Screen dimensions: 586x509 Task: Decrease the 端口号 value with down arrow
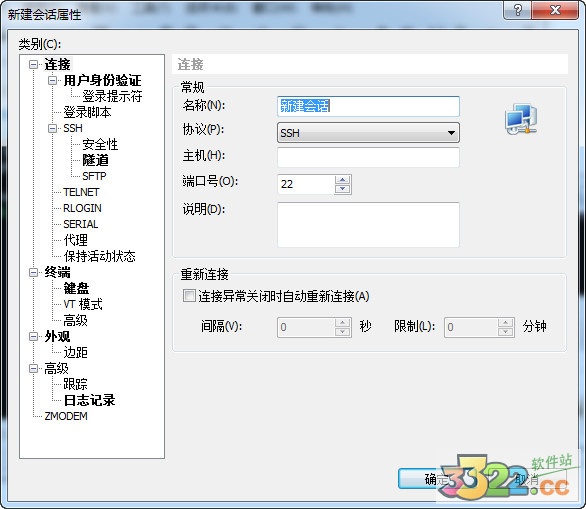click(343, 189)
